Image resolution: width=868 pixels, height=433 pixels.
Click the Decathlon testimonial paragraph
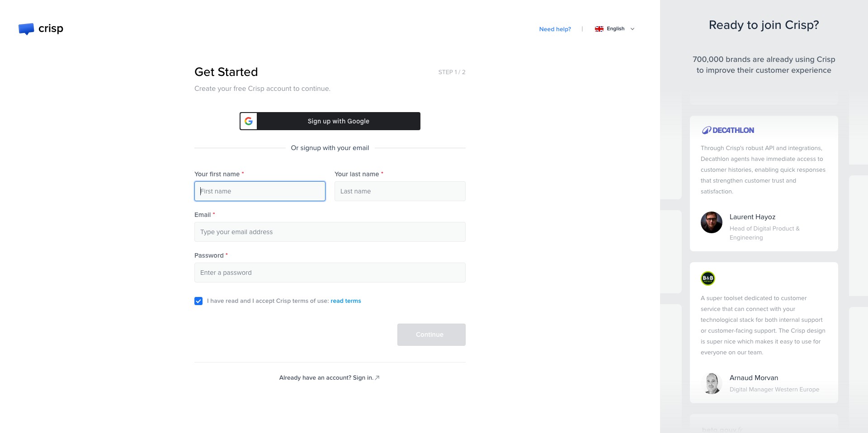point(763,170)
